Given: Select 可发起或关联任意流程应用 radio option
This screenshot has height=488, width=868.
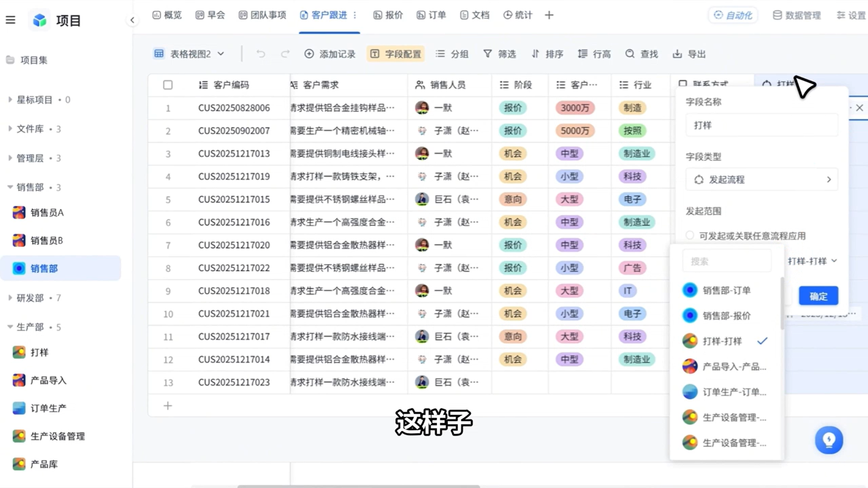Looking at the screenshot, I should (x=690, y=236).
